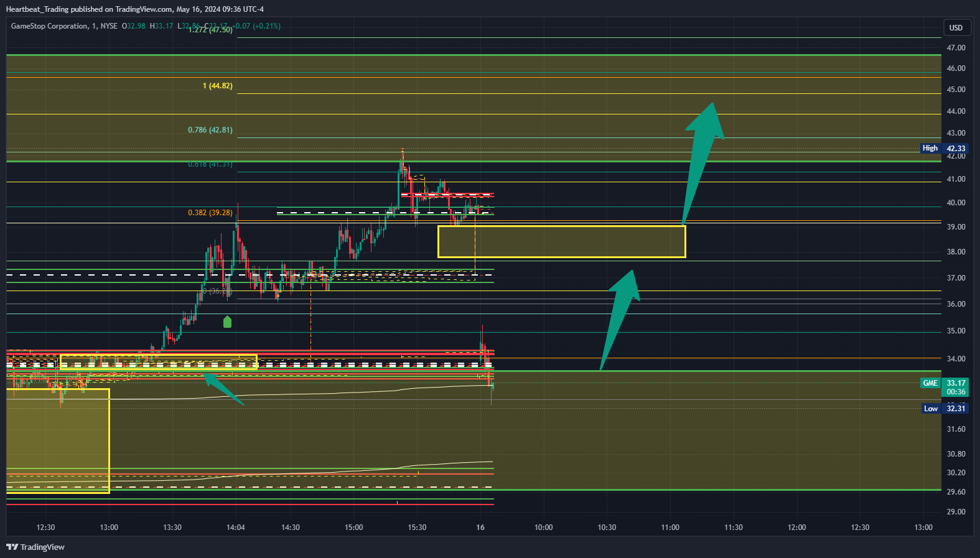Click the 16 date label on time axis
This screenshot has width=980, height=558.
click(x=480, y=528)
